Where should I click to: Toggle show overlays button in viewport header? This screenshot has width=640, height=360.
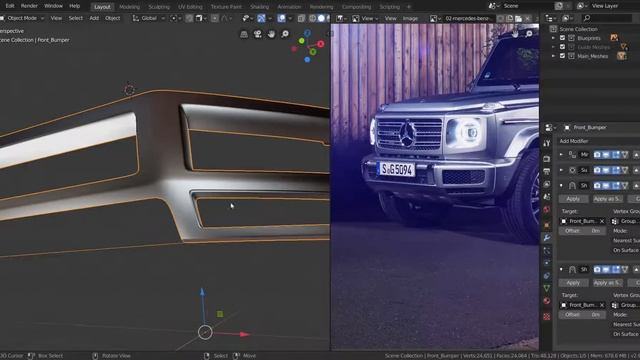pyautogui.click(x=282, y=18)
